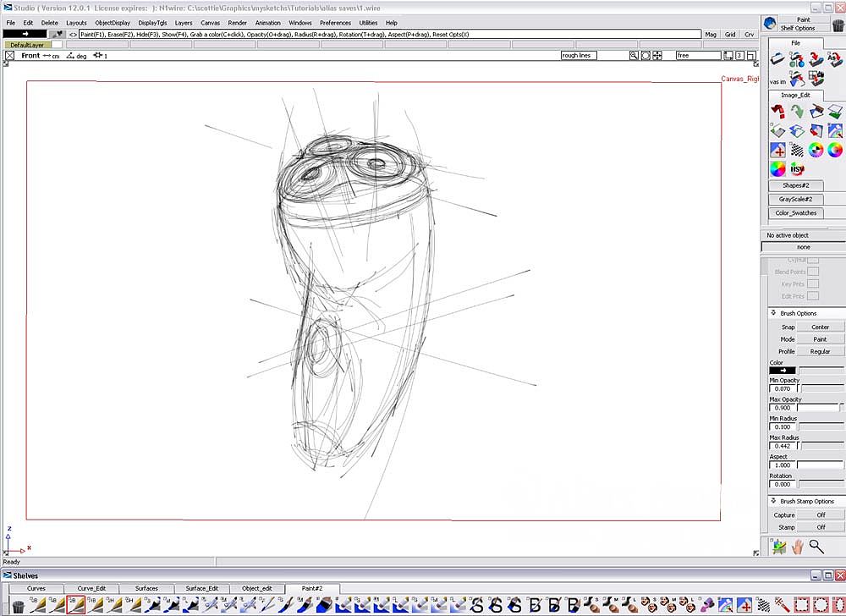Select the magnifying glass zoom tool
The image size is (846, 616).
pyautogui.click(x=816, y=547)
